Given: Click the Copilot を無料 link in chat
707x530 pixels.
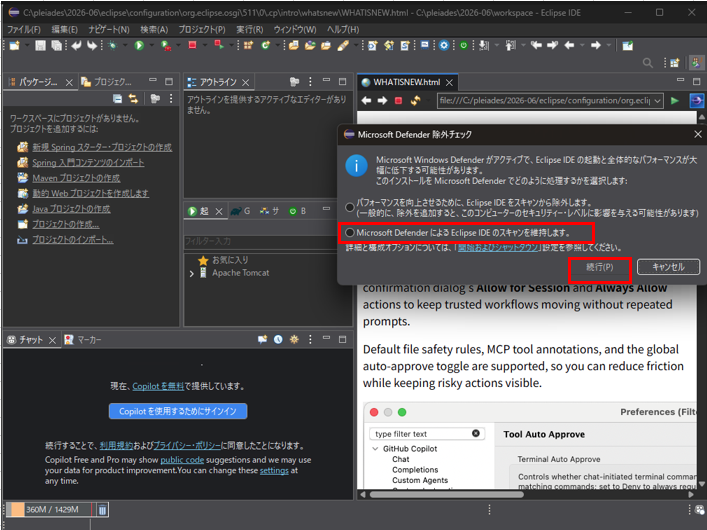Looking at the screenshot, I should pyautogui.click(x=158, y=386).
